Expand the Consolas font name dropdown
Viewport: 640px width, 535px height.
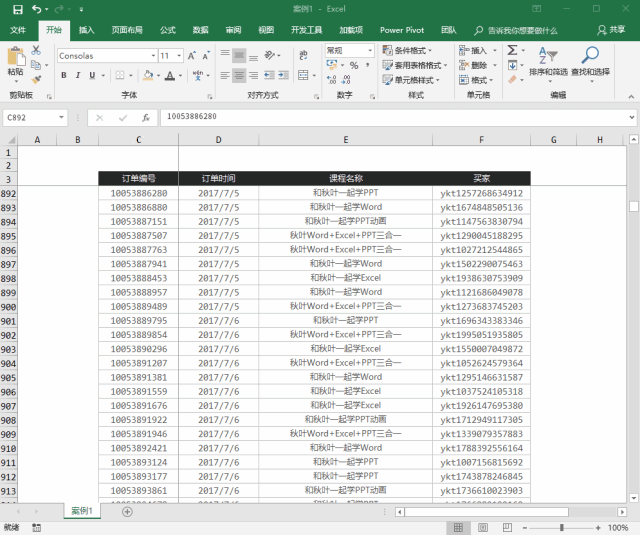pyautogui.click(x=153, y=55)
